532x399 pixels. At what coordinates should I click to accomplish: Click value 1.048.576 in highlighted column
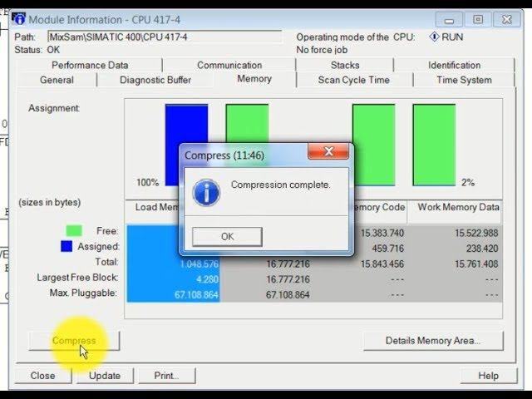199,264
